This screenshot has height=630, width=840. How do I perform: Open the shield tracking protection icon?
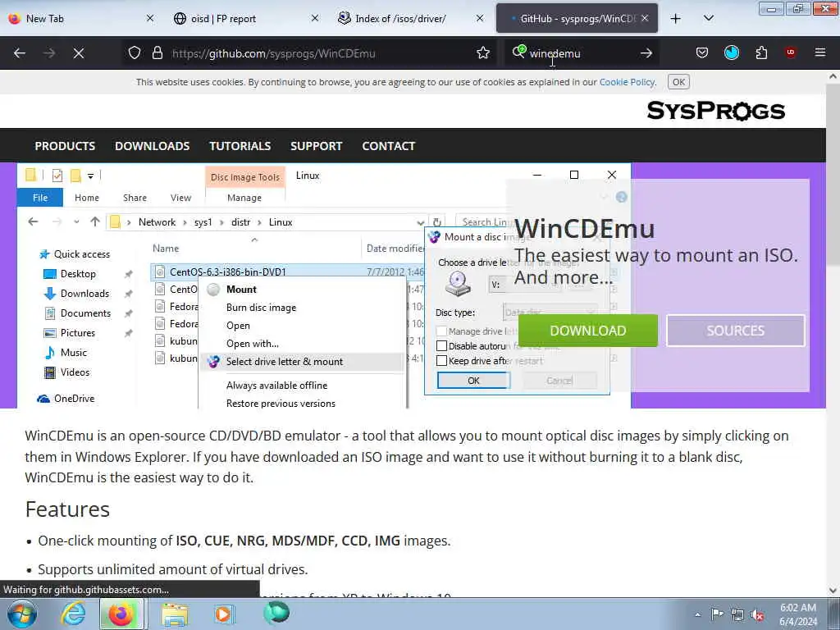(135, 53)
